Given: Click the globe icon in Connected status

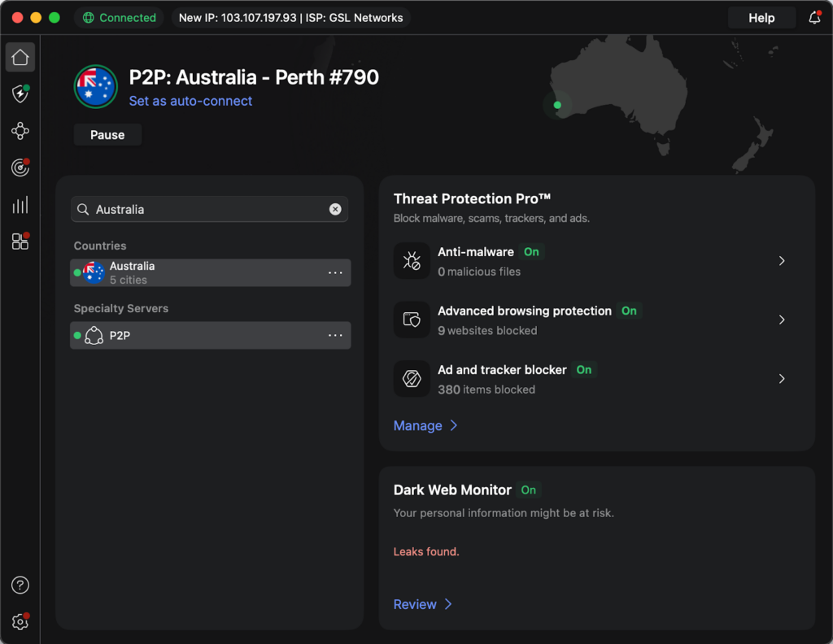Looking at the screenshot, I should (x=88, y=18).
